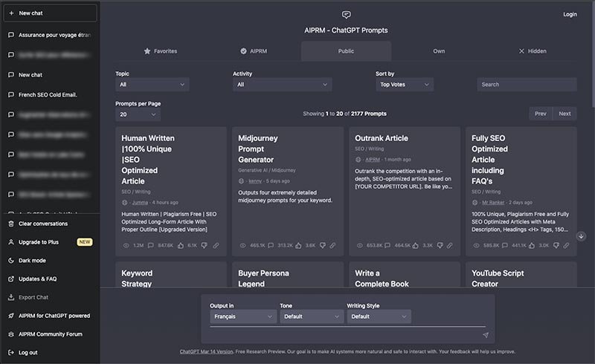Click the Login link

point(570,14)
